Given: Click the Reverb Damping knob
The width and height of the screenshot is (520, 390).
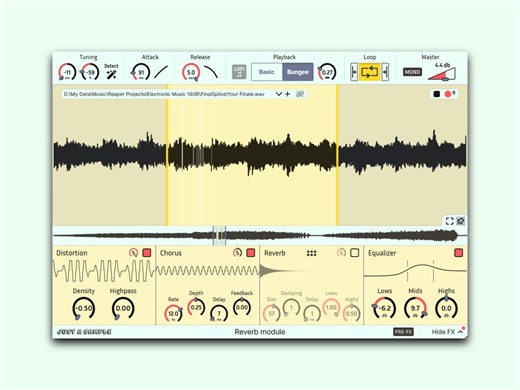Looking at the screenshot, I should (291, 307).
